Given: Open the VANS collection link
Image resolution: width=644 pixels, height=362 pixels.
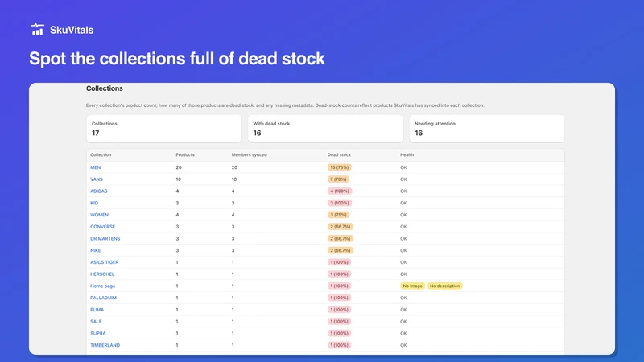Looking at the screenshot, I should point(97,179).
